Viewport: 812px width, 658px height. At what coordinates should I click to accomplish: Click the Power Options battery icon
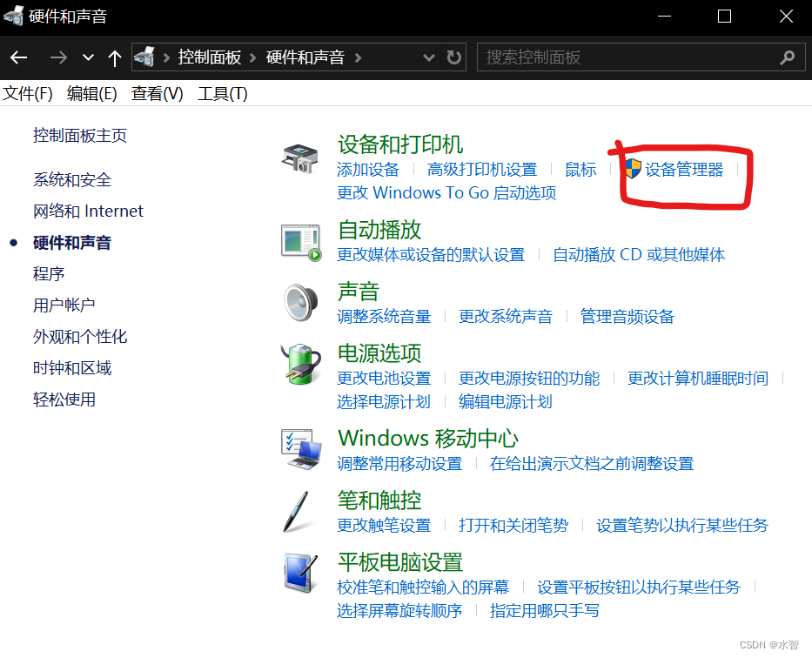click(x=301, y=364)
